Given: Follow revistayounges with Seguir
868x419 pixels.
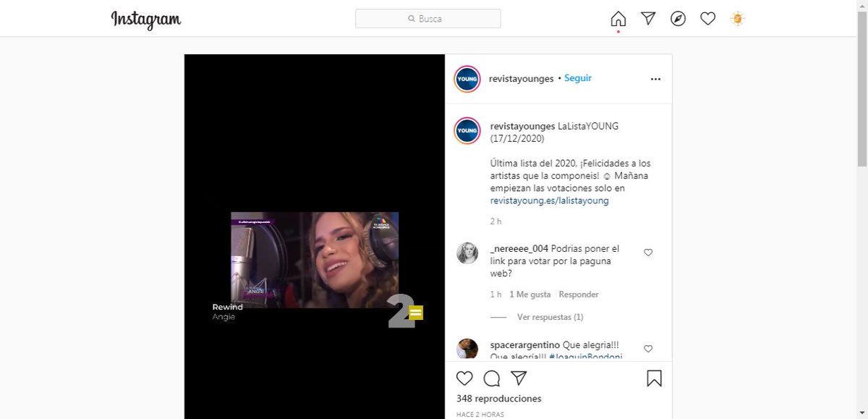Looking at the screenshot, I should coord(578,78).
